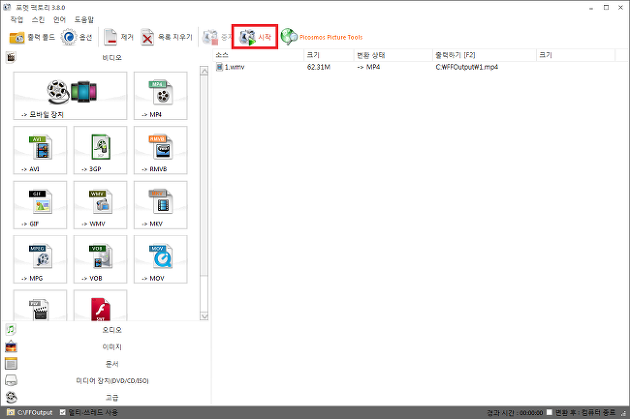Expand the 고급 advanced category
Viewport: 630px width, 419px height.
click(x=105, y=398)
